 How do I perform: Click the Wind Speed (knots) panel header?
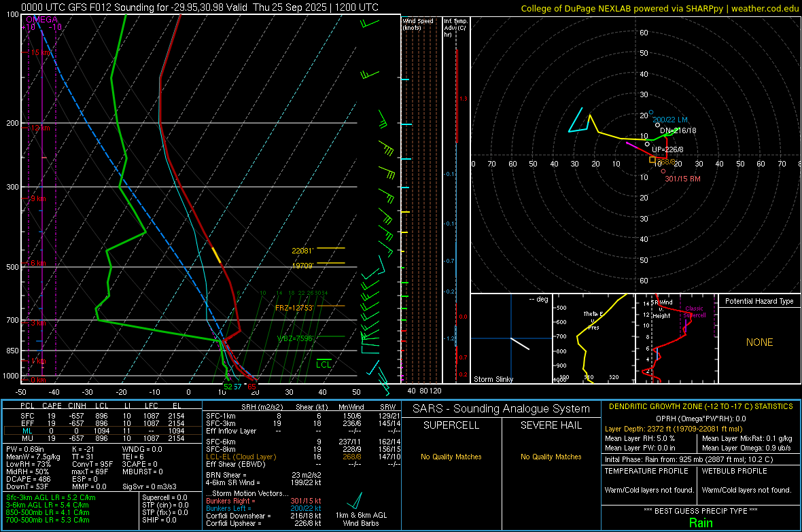tap(417, 24)
